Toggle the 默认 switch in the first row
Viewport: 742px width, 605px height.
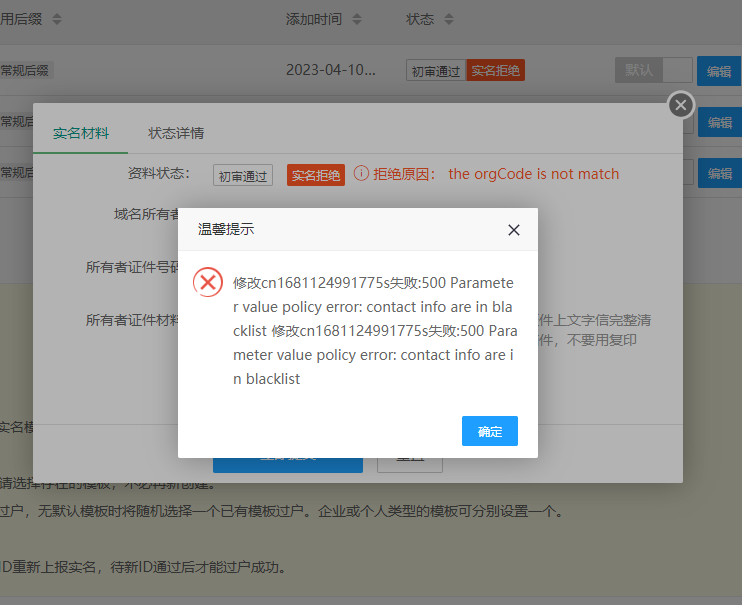click(x=653, y=70)
